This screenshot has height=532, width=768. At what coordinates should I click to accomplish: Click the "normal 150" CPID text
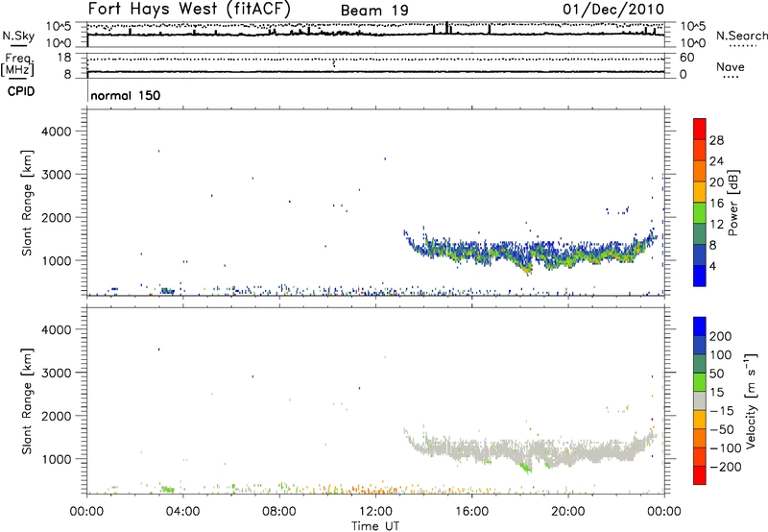[x=126, y=95]
